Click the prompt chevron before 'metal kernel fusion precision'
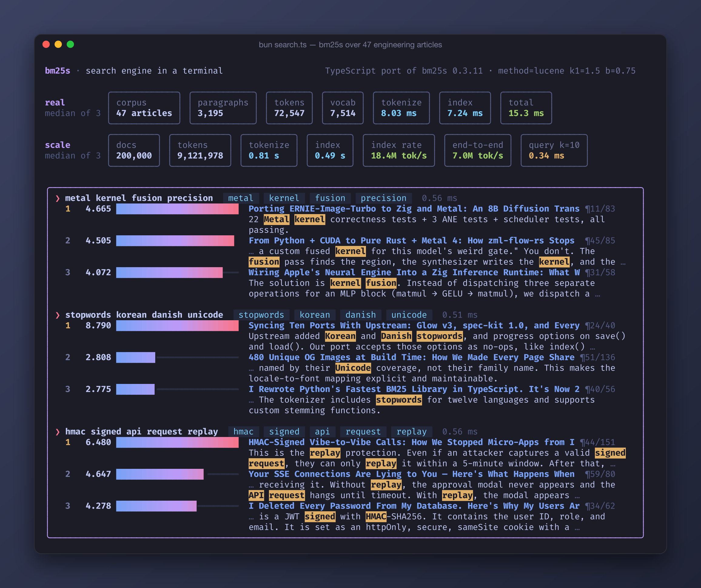 click(57, 198)
